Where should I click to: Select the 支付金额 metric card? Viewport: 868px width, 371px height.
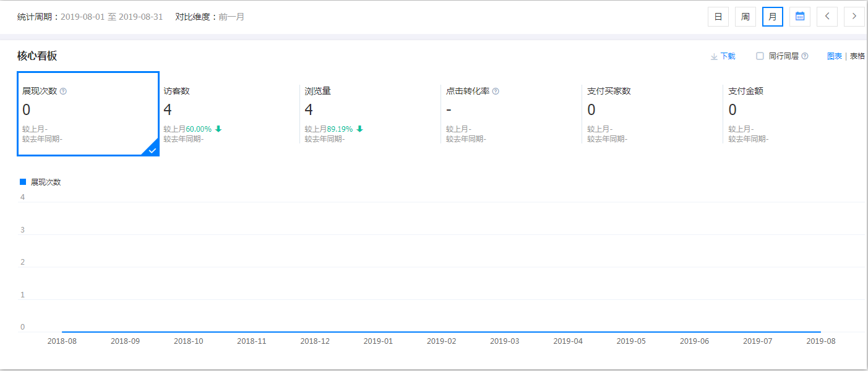pos(793,114)
